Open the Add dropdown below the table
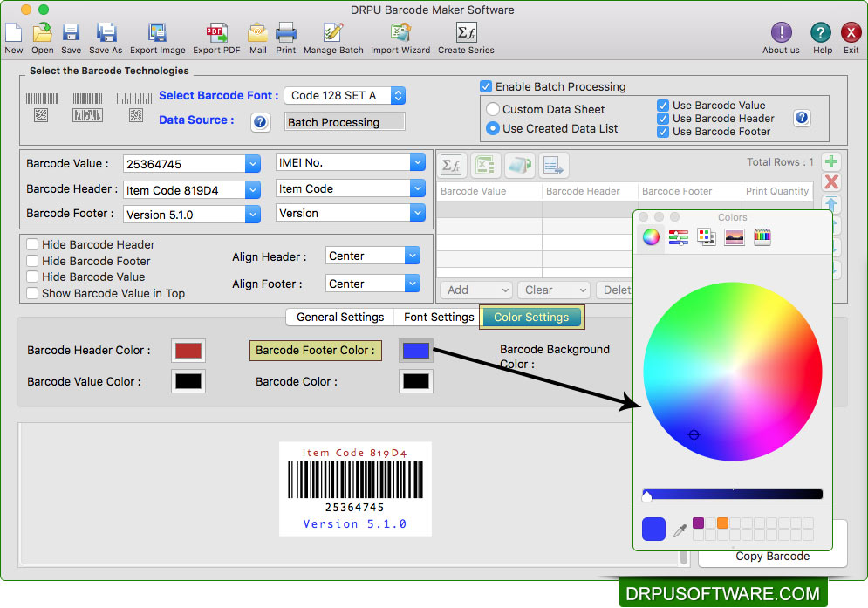This screenshot has width=868, height=608. click(476, 290)
